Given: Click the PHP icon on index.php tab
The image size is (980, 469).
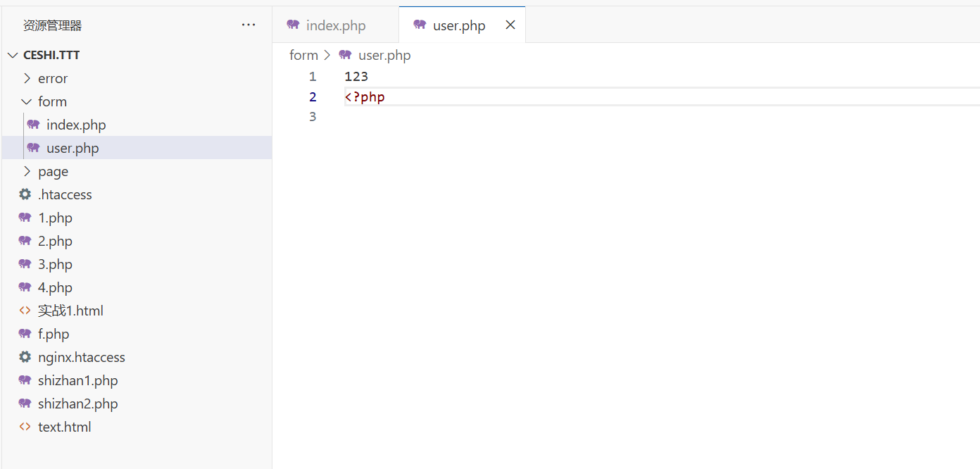Looking at the screenshot, I should coord(294,25).
